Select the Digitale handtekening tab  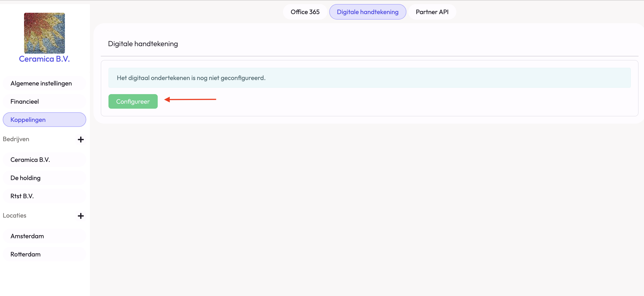[x=367, y=12]
